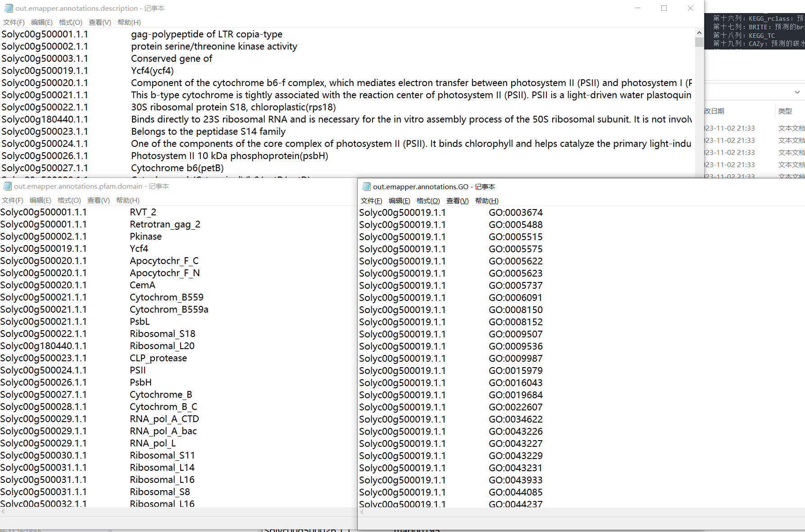
Task: Click 'Apocytochr_F_N' domain entry
Action: 165,273
